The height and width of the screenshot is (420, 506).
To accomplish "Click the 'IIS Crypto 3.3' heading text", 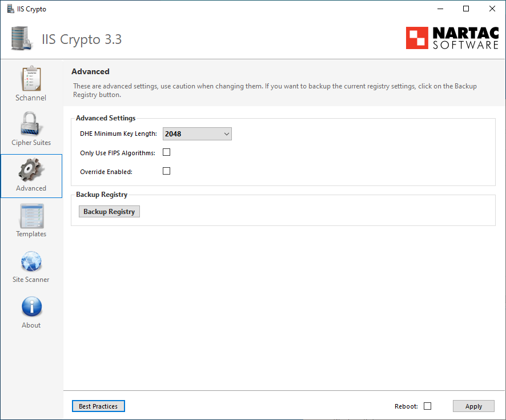I will point(82,39).
